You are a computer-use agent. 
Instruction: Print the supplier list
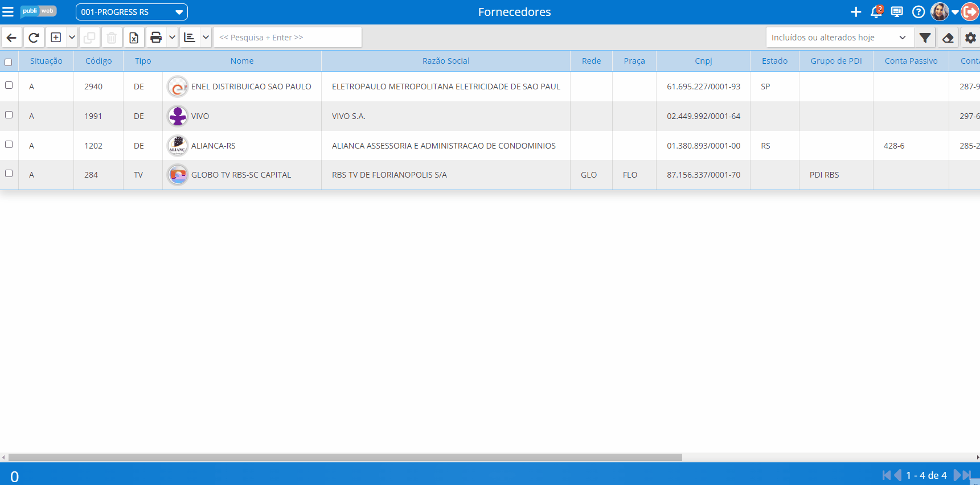[x=156, y=38]
